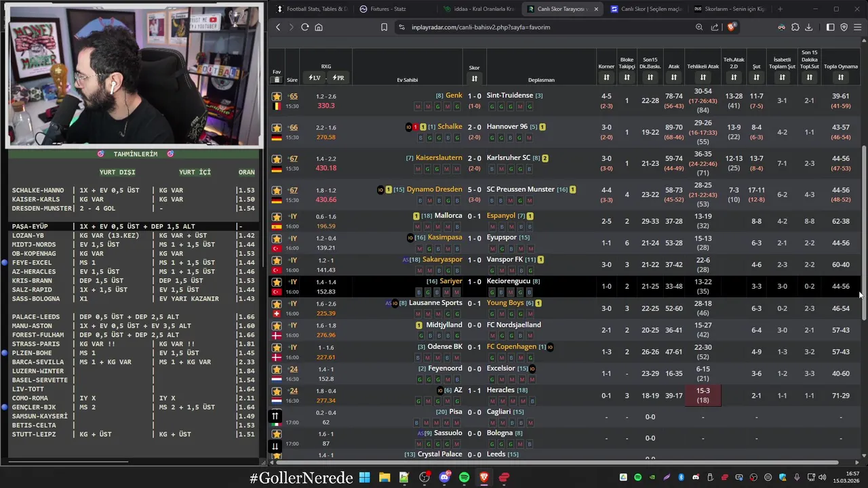Open the zoom magnifier in the address bar
This screenshot has height=488, width=868.
click(x=699, y=27)
